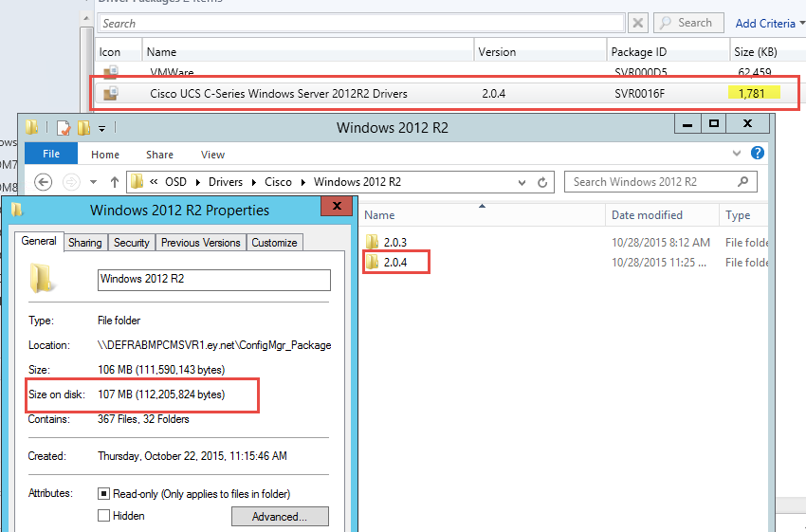Click the Windows 2012 R2 breadcrumb segment

(x=357, y=182)
